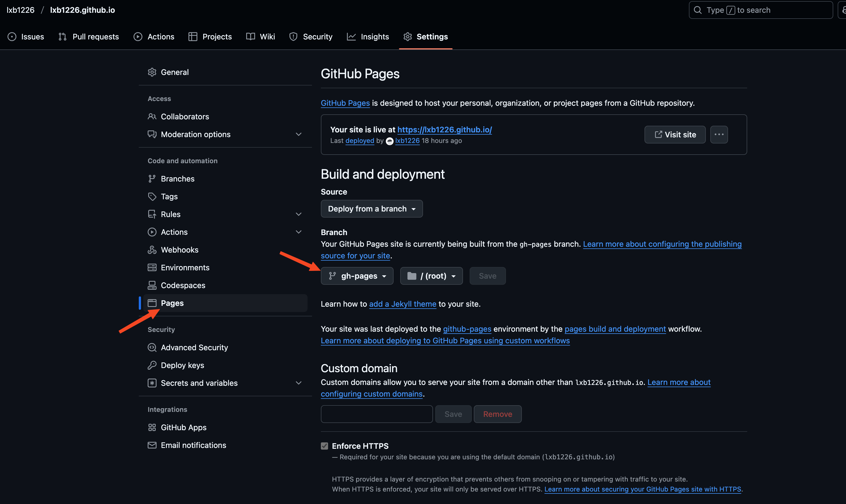Click add a Jekyll theme link
Screen dimensions: 846x504
(402, 304)
